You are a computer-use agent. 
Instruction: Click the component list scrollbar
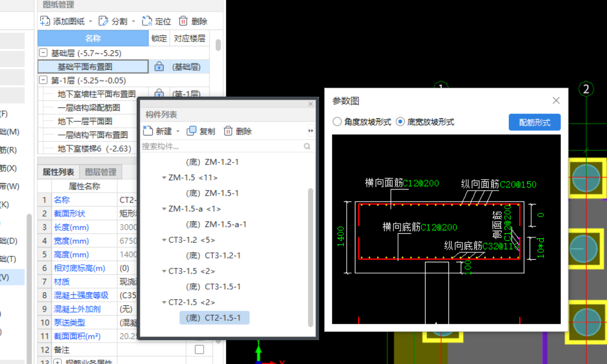point(310,257)
